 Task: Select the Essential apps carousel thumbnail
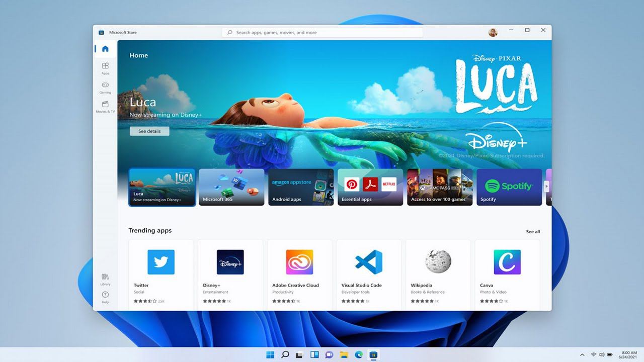coord(370,187)
